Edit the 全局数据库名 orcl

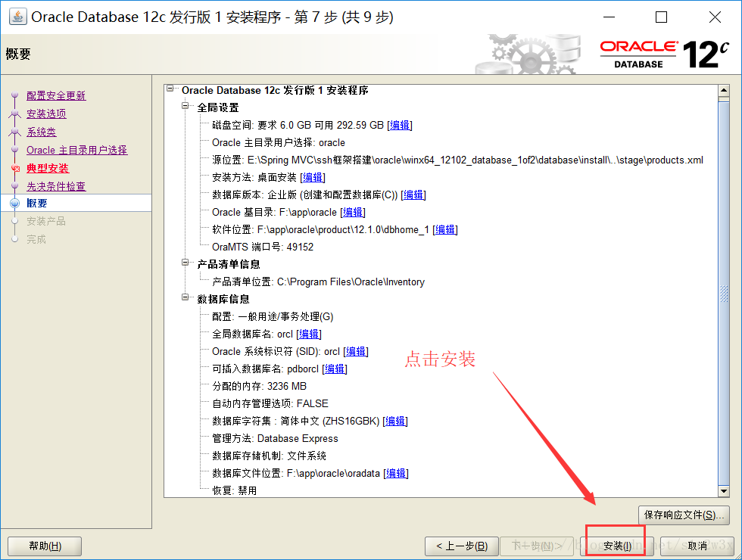(x=309, y=334)
